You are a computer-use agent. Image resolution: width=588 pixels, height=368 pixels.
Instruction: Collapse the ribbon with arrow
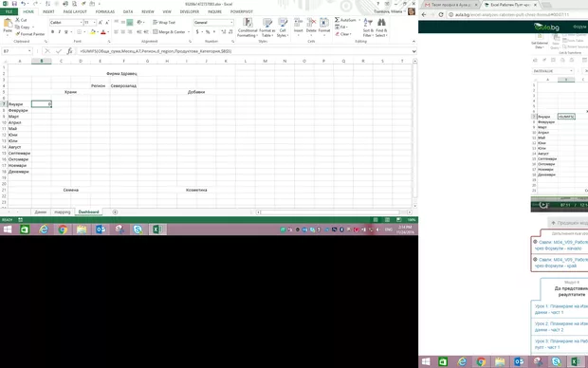(x=413, y=42)
